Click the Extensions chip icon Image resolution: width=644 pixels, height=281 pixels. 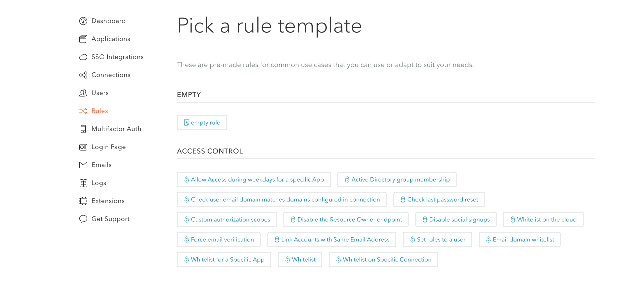coord(83,201)
